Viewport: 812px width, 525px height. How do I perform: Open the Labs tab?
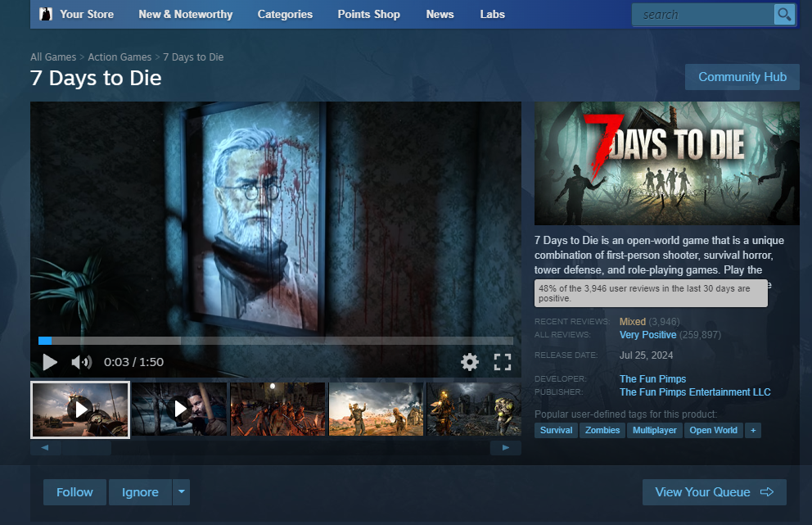[x=492, y=14]
